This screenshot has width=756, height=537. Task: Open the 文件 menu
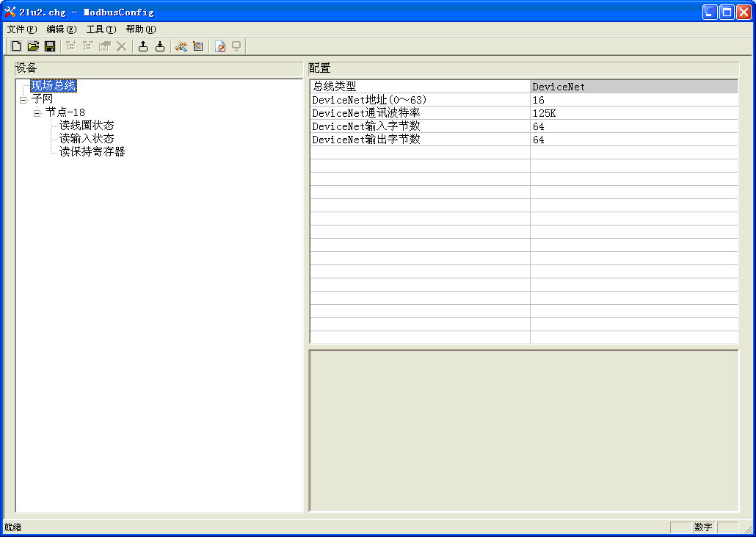[21, 29]
